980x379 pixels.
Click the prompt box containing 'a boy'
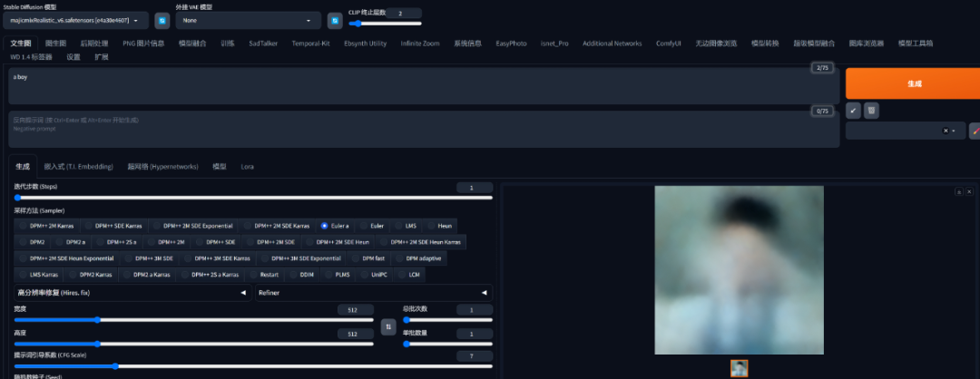424,85
